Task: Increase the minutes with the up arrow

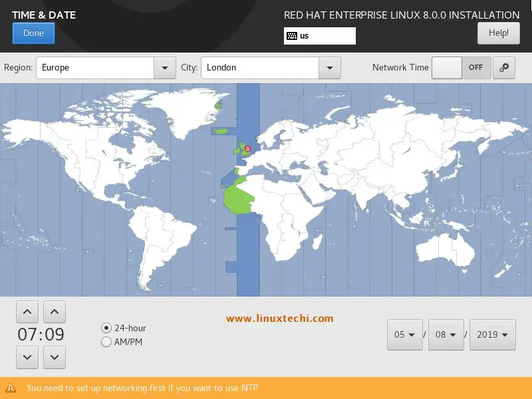Action: [x=55, y=312]
